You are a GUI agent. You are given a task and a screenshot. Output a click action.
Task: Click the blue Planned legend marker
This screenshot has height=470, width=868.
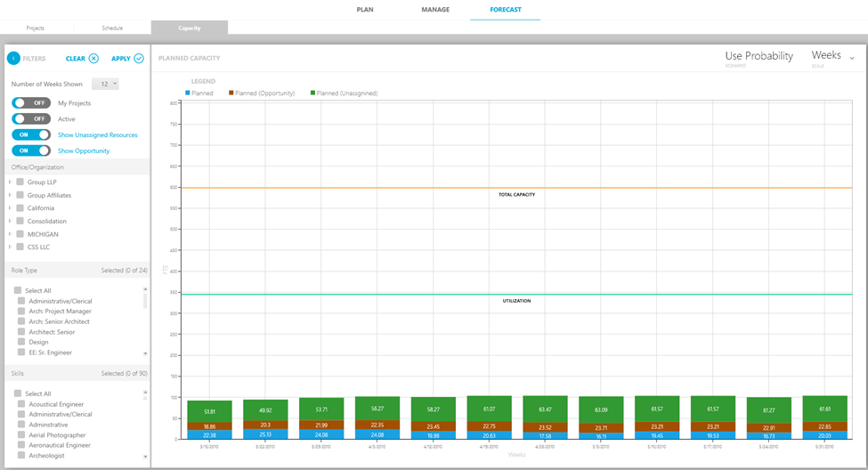pos(187,93)
